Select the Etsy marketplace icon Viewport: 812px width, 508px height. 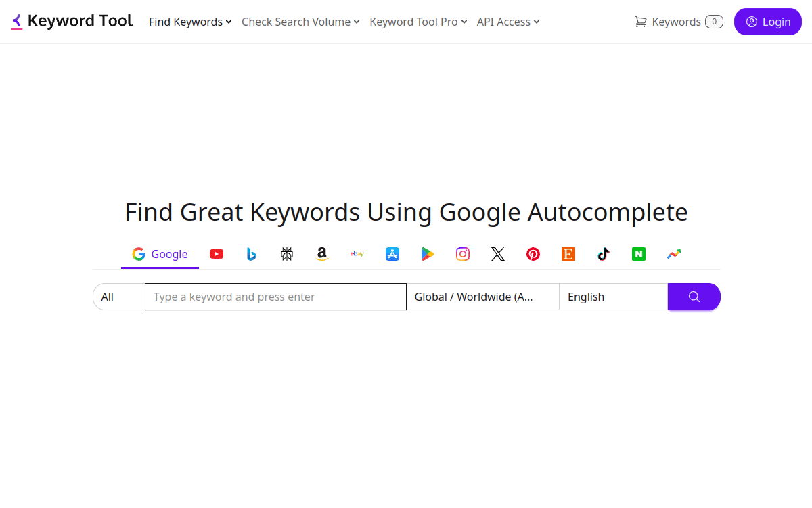point(568,254)
